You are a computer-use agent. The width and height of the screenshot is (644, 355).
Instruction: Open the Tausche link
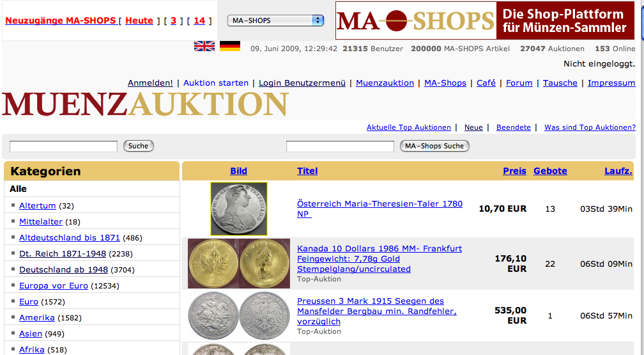(x=560, y=83)
